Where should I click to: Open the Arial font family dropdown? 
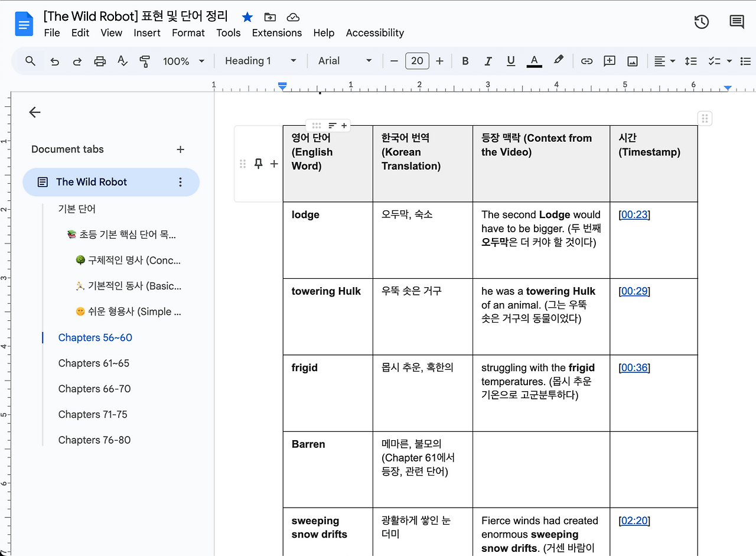pyautogui.click(x=344, y=61)
